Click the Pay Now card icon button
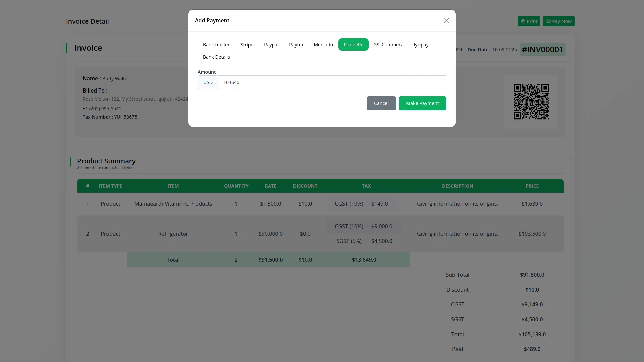The image size is (644, 362). point(558,21)
